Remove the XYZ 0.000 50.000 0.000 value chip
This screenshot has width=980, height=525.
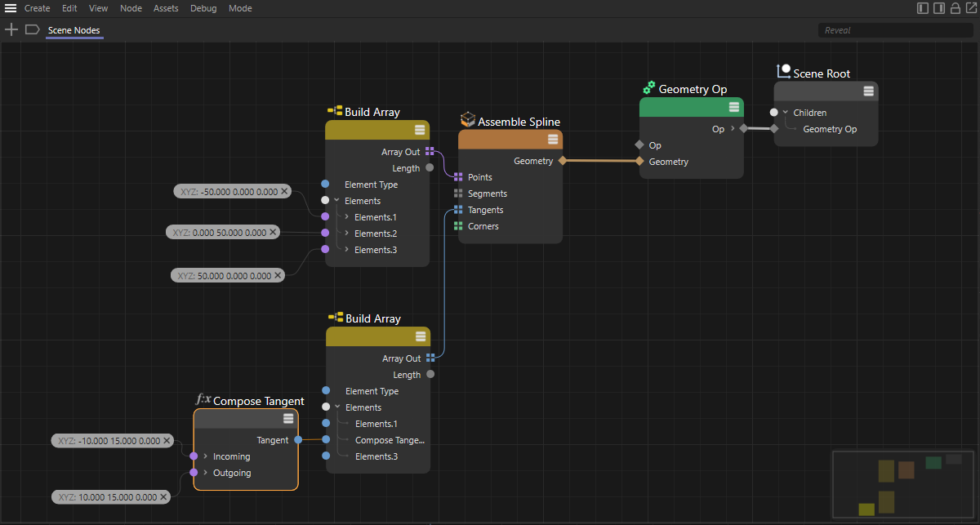pos(273,233)
